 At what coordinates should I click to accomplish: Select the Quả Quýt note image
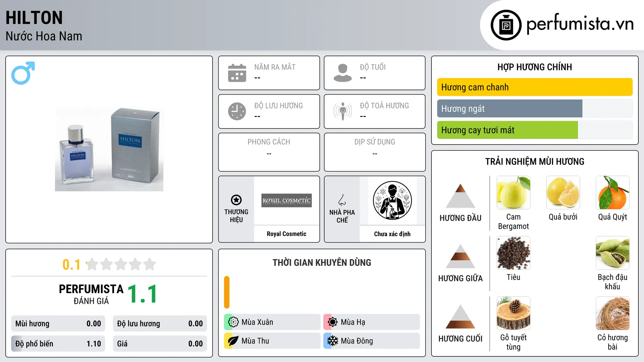point(613,193)
